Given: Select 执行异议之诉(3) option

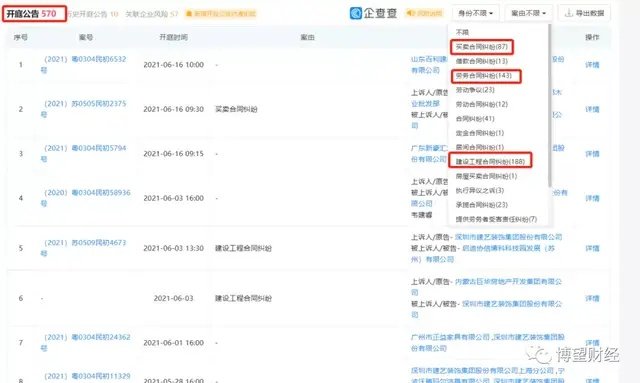Looking at the screenshot, I should pos(480,190).
